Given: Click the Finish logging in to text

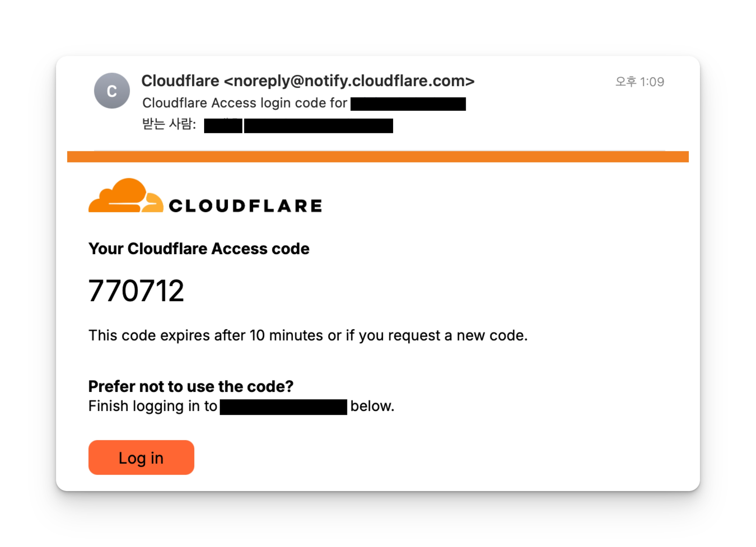Looking at the screenshot, I should [x=153, y=406].
